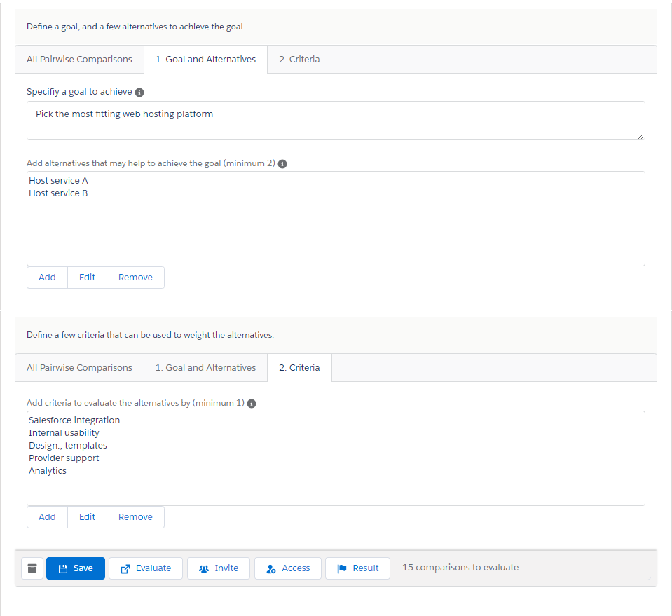Save the decision with the Save button
The image size is (672, 616).
point(76,568)
